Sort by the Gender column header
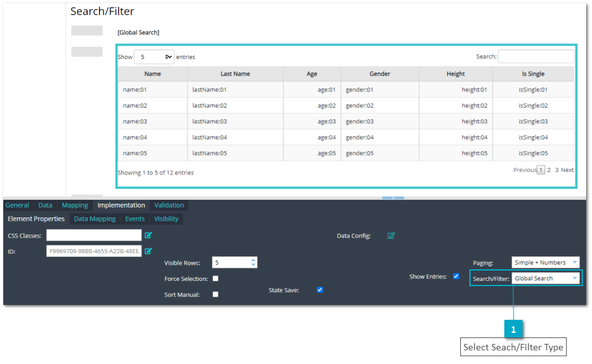The width and height of the screenshot is (592, 364). coord(380,74)
